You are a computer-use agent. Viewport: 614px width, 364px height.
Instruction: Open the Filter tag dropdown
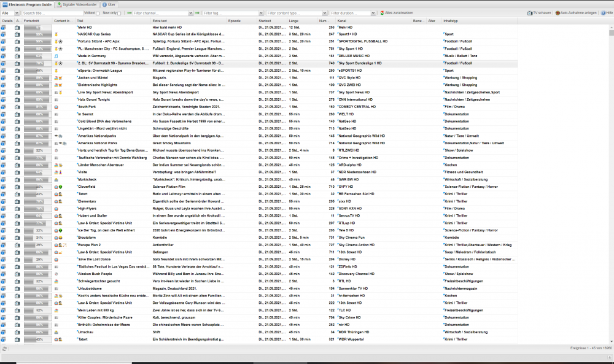(x=261, y=13)
